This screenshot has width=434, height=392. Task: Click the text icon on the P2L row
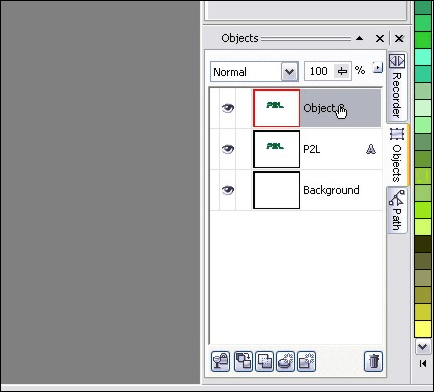pyautogui.click(x=371, y=149)
